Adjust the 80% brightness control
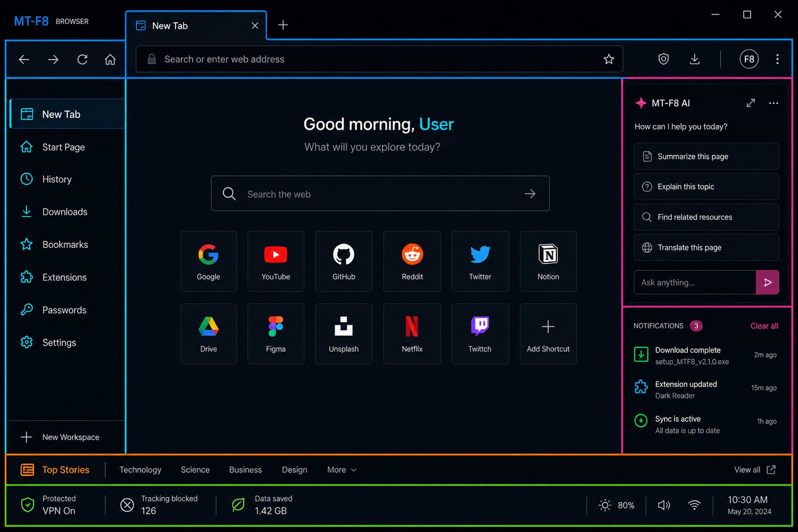Screen dimensions: 798x532 (x=617, y=505)
